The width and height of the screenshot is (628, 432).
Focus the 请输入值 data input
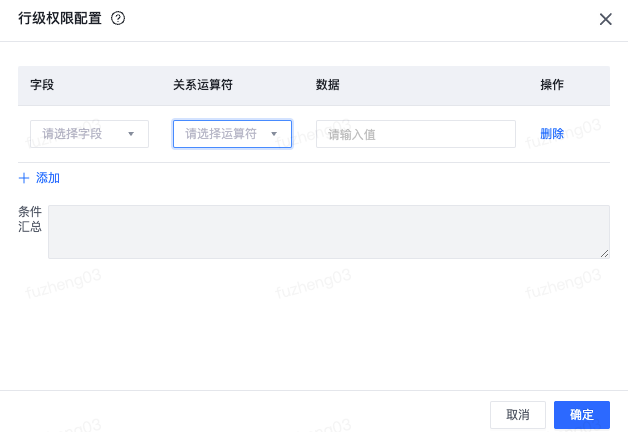(416, 134)
